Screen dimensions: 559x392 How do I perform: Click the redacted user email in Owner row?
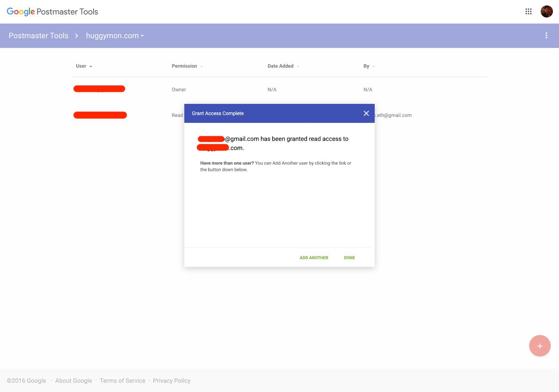(99, 89)
